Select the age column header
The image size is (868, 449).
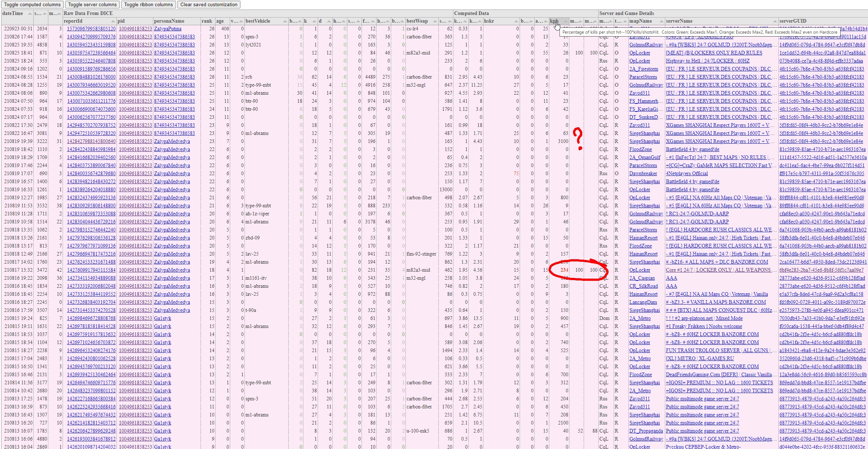(x=222, y=21)
